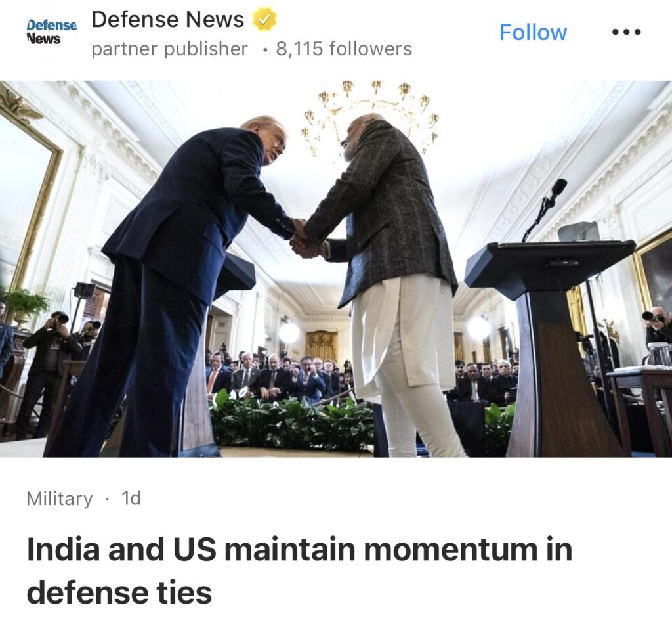The height and width of the screenshot is (620, 672).
Task: Open the Defense News logo avatar
Action: (x=51, y=32)
